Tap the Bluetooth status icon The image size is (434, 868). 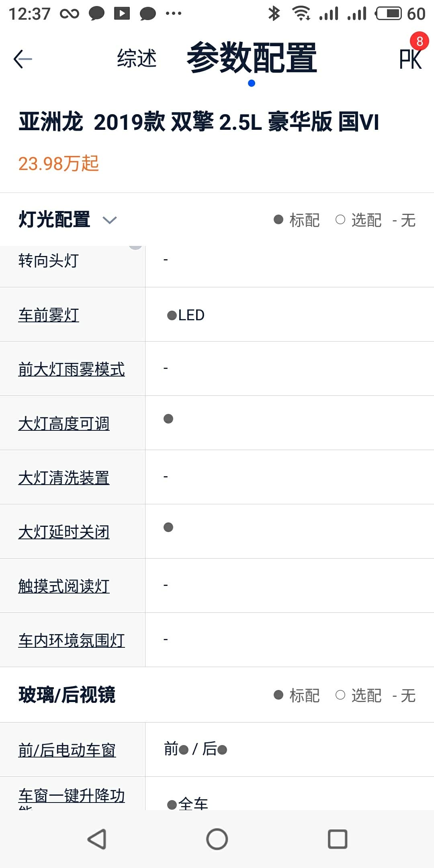click(274, 14)
